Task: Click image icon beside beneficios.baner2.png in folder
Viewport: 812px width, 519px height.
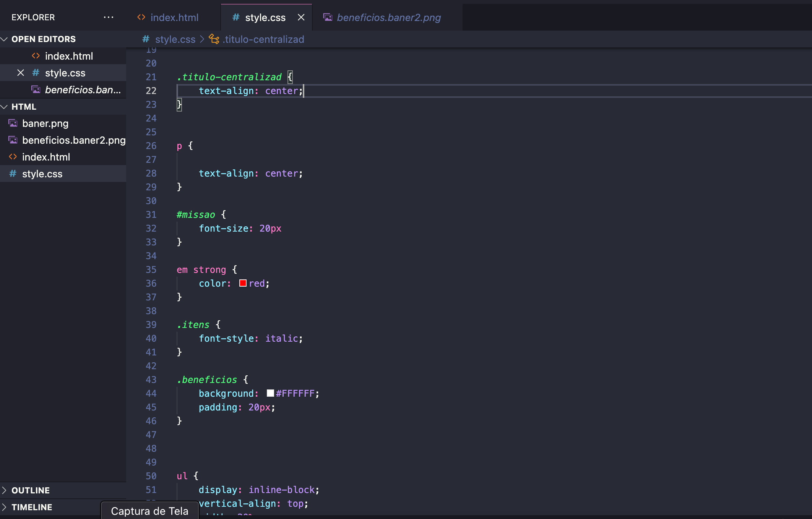Action: click(13, 140)
